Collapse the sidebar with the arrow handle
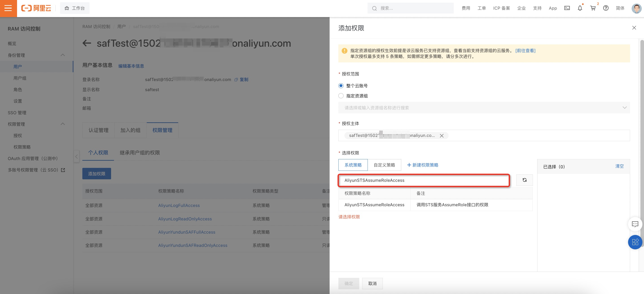 coord(77,156)
